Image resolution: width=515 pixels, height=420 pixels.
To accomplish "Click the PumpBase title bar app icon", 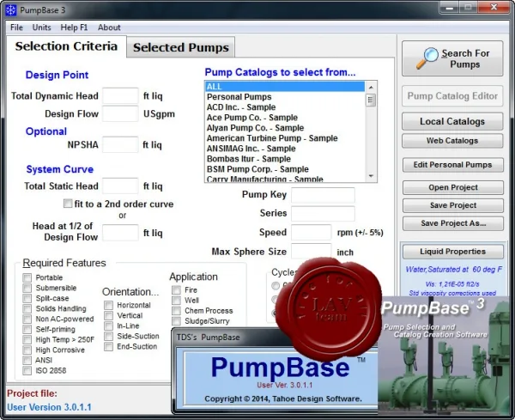I will 11,10.
